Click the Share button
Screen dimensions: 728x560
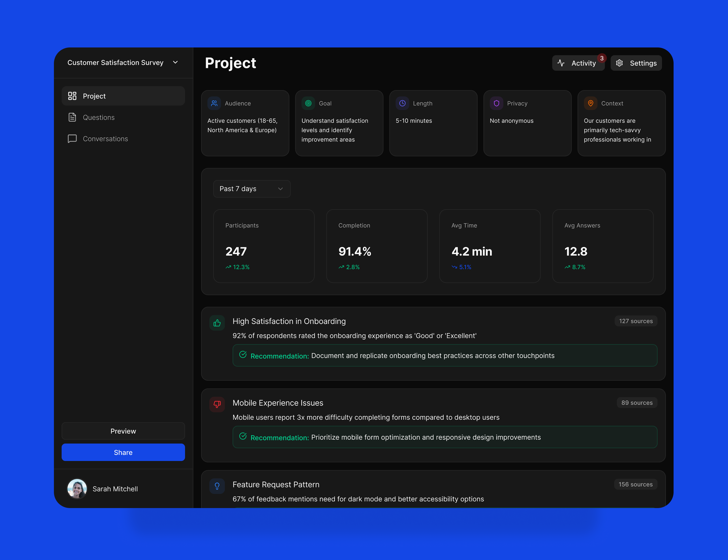123,452
